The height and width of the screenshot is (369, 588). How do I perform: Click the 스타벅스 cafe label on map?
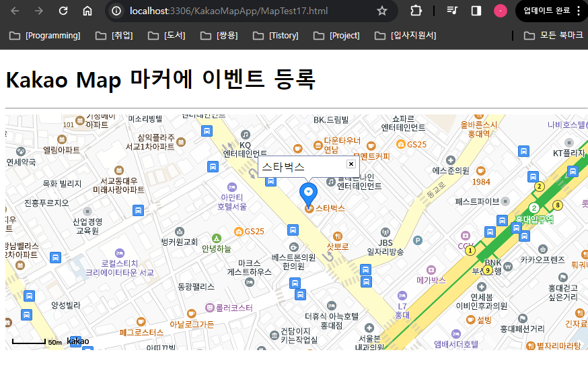(330, 208)
